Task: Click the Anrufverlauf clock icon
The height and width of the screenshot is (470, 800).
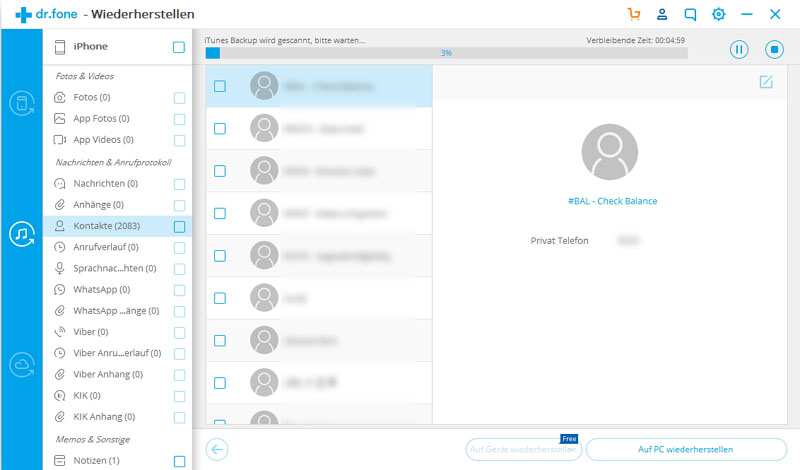Action: coord(60,247)
